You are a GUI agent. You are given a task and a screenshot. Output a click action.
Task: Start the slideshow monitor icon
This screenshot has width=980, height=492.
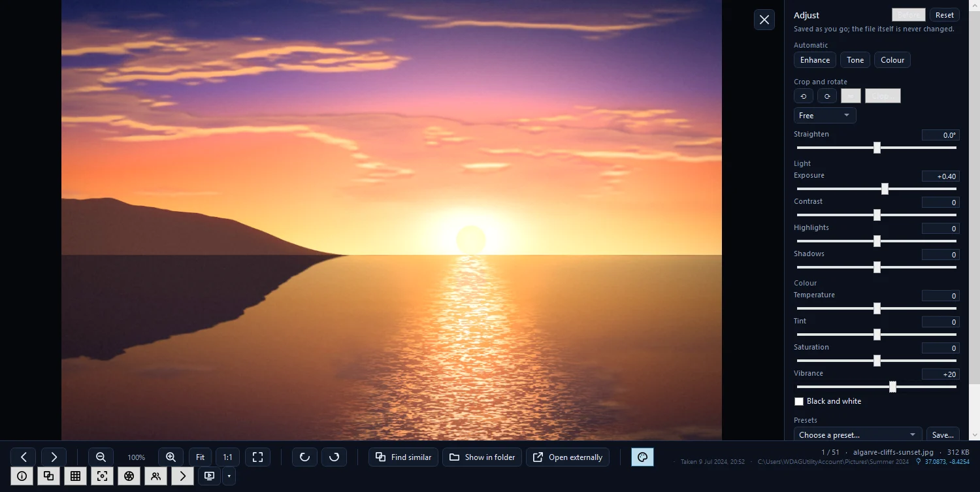click(x=209, y=476)
